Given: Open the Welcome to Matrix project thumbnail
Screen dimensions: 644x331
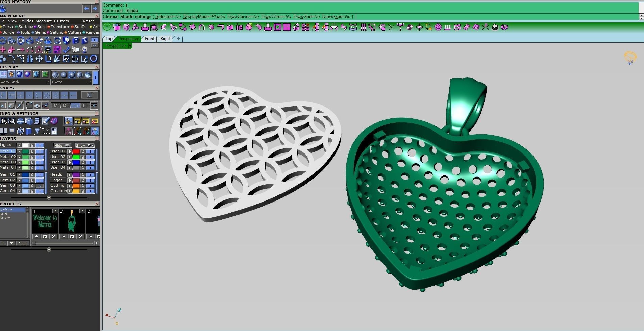Looking at the screenshot, I should point(45,221).
